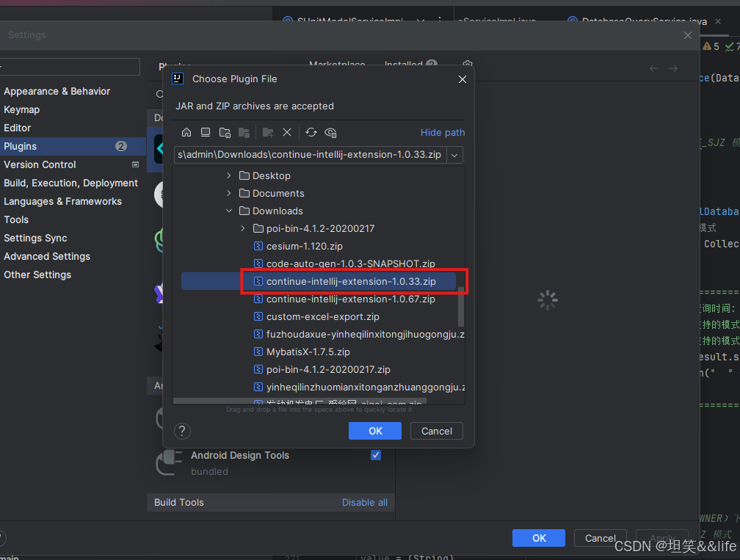Close the DatabaseQueryService.java editor tab
Image resolution: width=740 pixels, height=560 pixels.
point(718,21)
